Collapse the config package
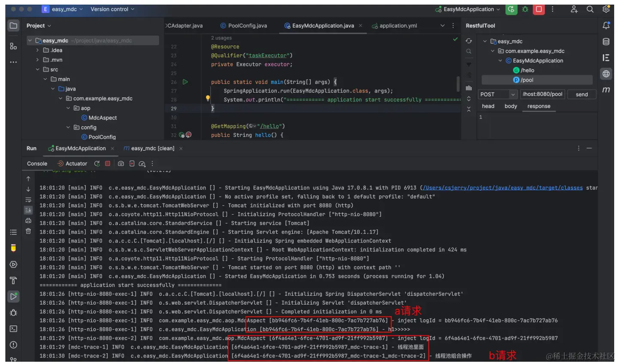This screenshot has width=618, height=364. (68, 127)
